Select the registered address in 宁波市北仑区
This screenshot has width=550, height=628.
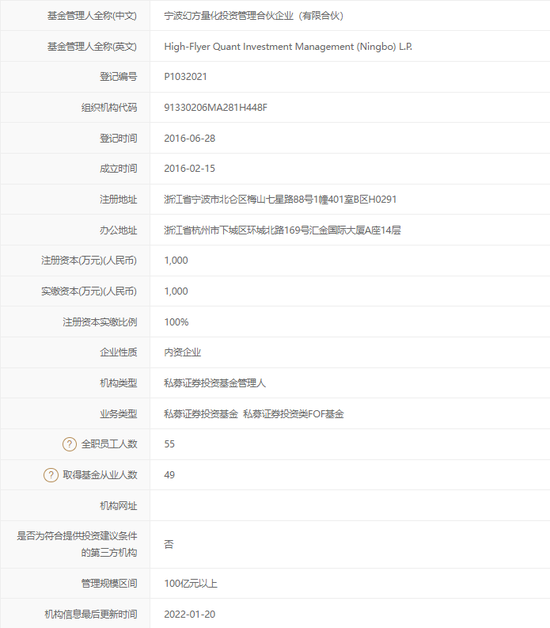tap(280, 199)
